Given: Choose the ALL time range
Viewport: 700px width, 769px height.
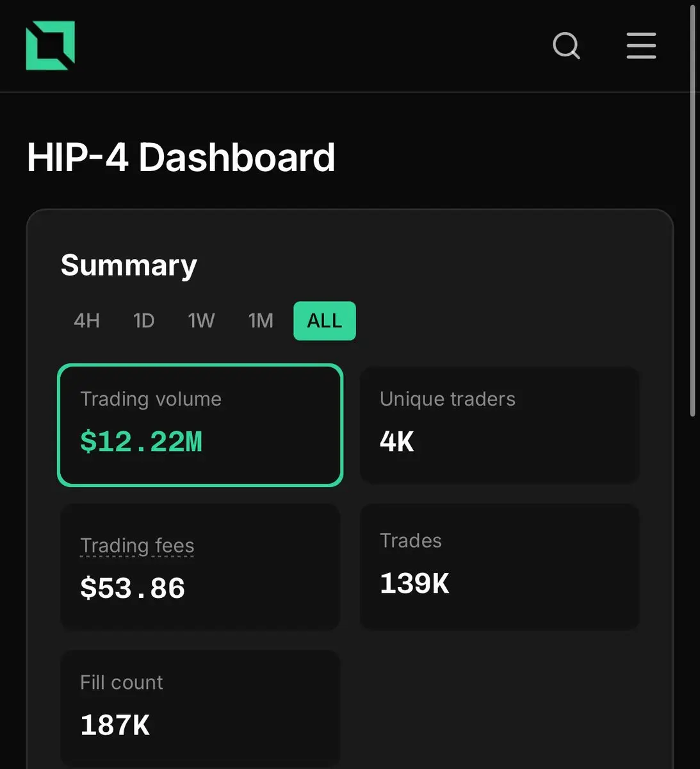Looking at the screenshot, I should click(x=325, y=320).
